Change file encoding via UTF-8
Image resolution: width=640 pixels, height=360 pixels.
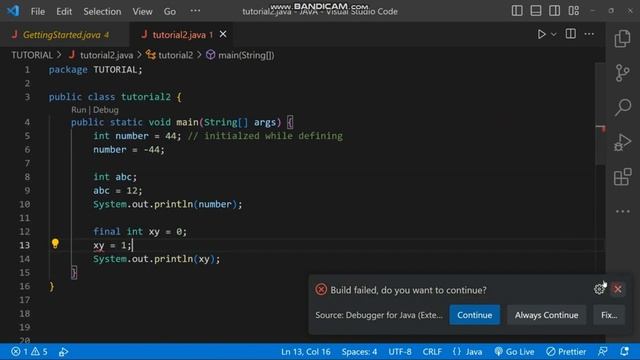(x=400, y=351)
